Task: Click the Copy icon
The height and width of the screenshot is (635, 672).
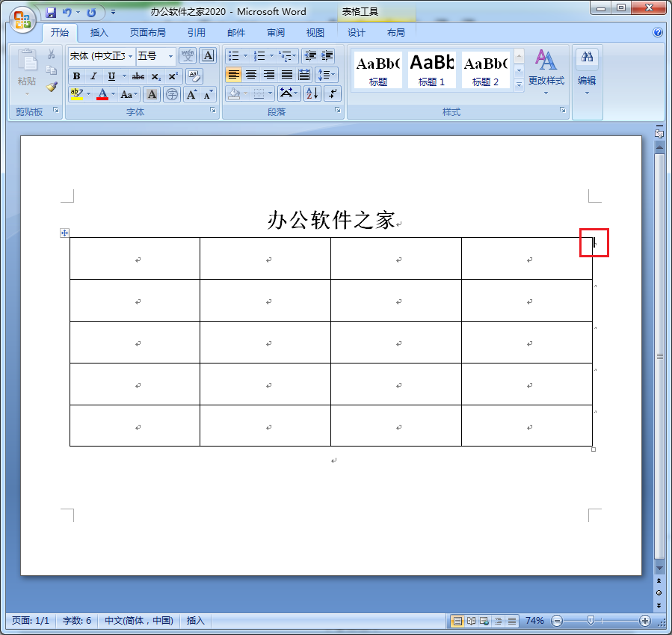Action: point(51,70)
